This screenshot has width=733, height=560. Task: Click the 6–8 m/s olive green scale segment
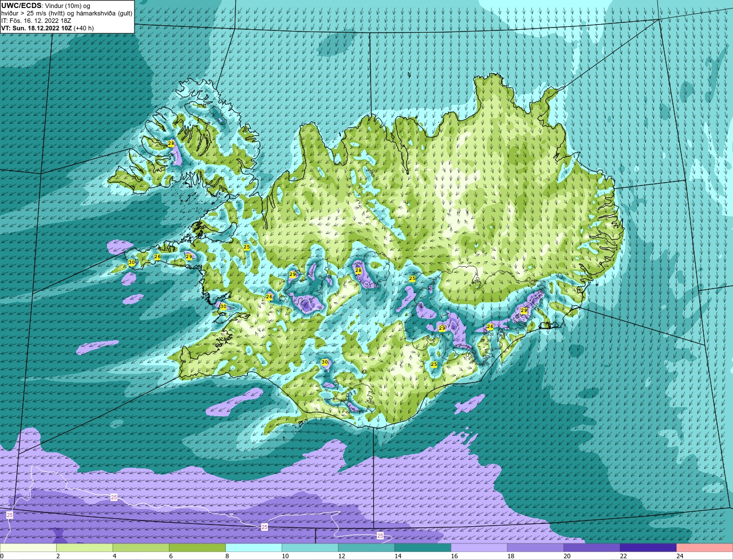tap(198, 547)
